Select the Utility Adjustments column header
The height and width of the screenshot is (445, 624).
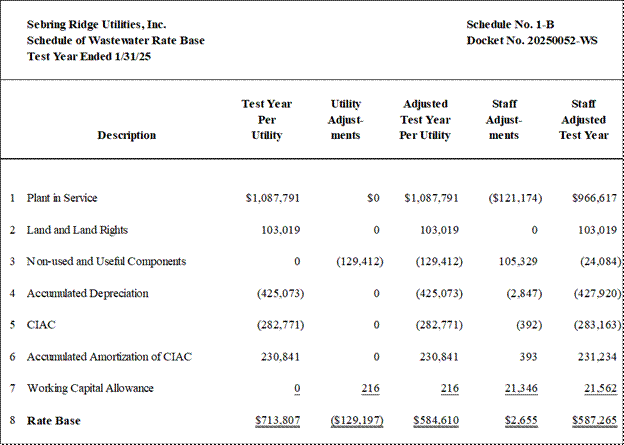(345, 120)
